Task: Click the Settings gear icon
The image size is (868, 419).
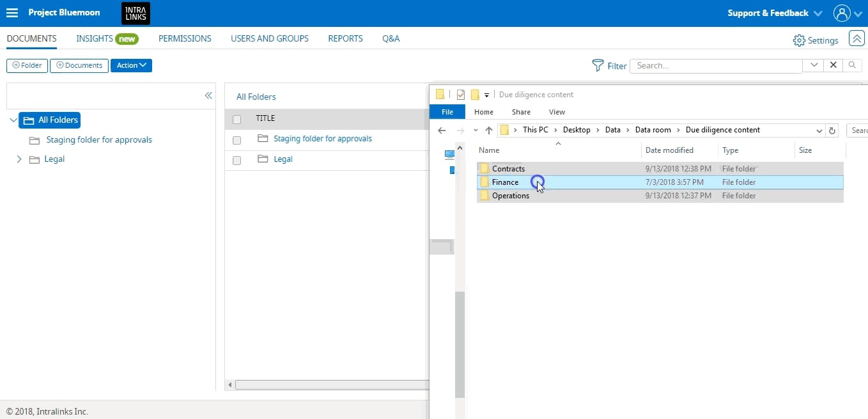Action: [x=799, y=40]
